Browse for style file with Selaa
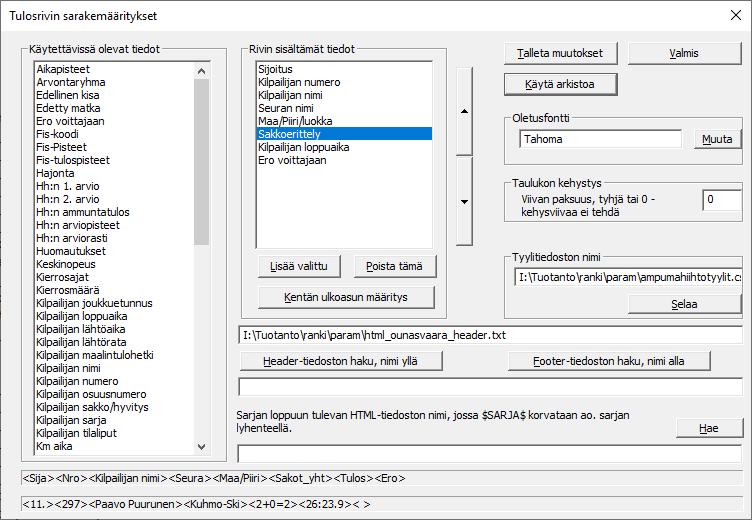The image size is (752, 520). coord(684,303)
